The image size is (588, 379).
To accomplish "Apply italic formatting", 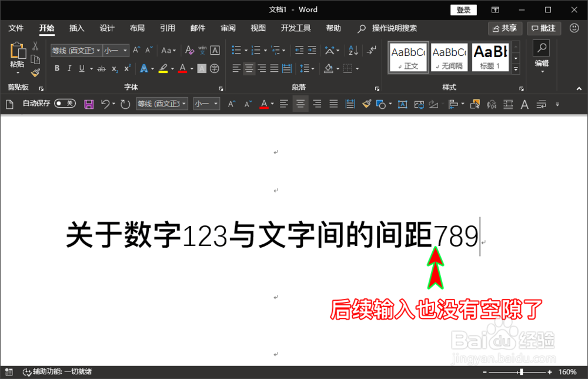I will (x=69, y=68).
